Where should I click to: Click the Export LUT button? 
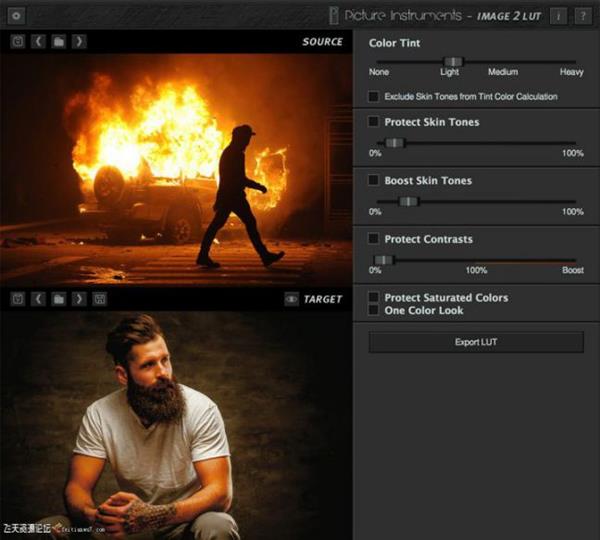(x=475, y=342)
